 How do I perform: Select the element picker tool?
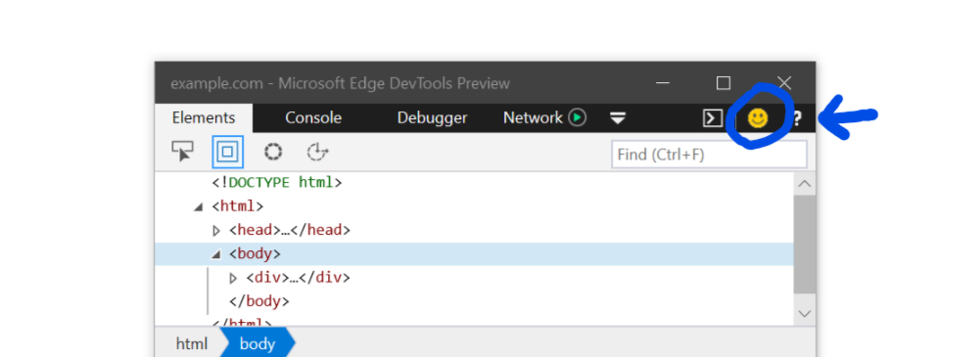coord(182,152)
